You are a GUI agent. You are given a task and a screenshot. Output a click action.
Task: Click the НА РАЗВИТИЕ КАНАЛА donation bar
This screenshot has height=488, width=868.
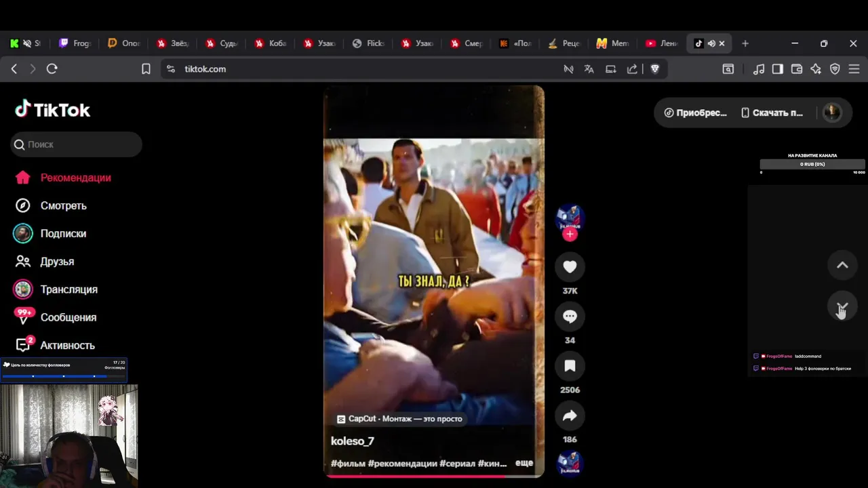[812, 164]
